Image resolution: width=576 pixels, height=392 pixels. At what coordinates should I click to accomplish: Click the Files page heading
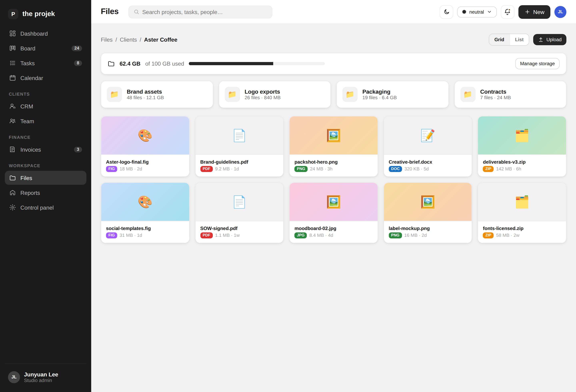point(110,11)
